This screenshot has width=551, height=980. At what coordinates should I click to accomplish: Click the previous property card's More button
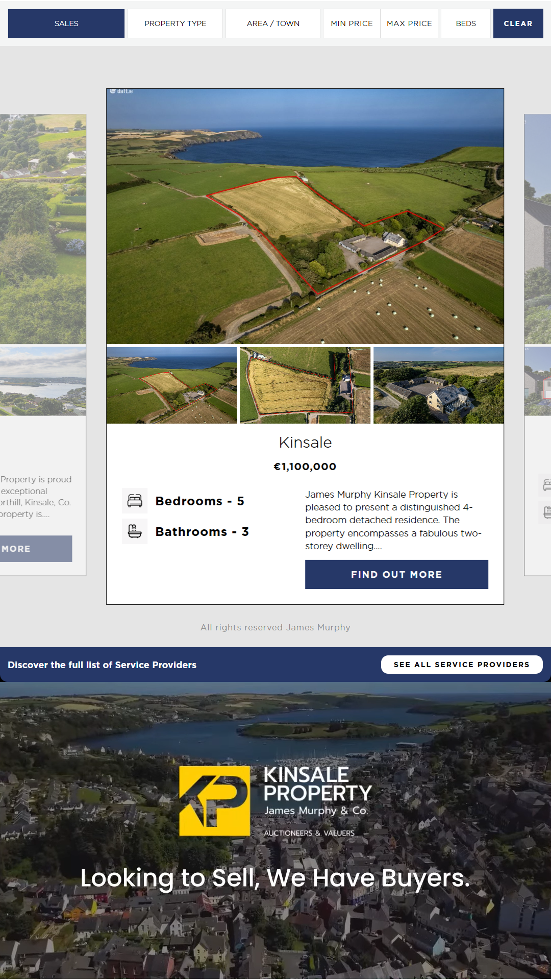click(36, 549)
